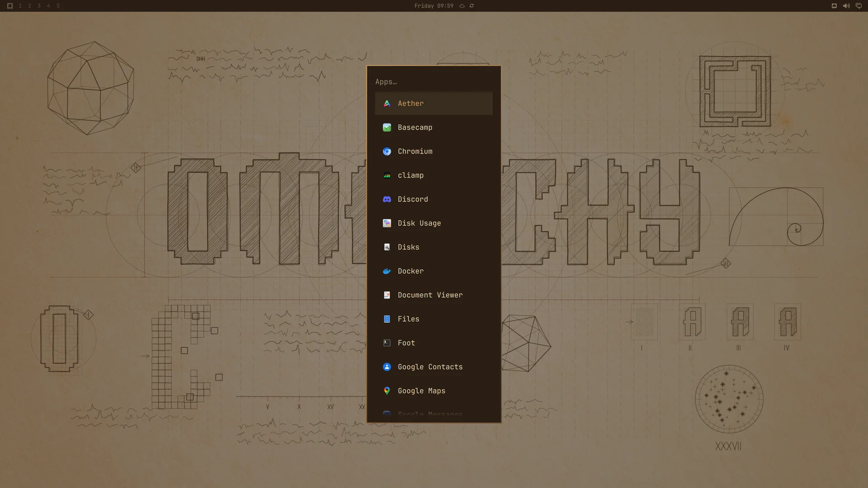The width and height of the screenshot is (868, 488).
Task: Click the volume speaker icon in top bar
Action: [846, 6]
